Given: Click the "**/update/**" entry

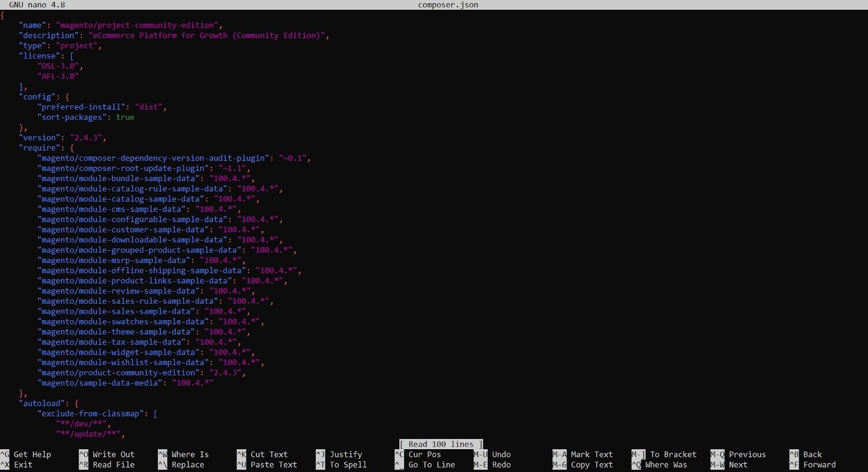Looking at the screenshot, I should coord(88,435).
